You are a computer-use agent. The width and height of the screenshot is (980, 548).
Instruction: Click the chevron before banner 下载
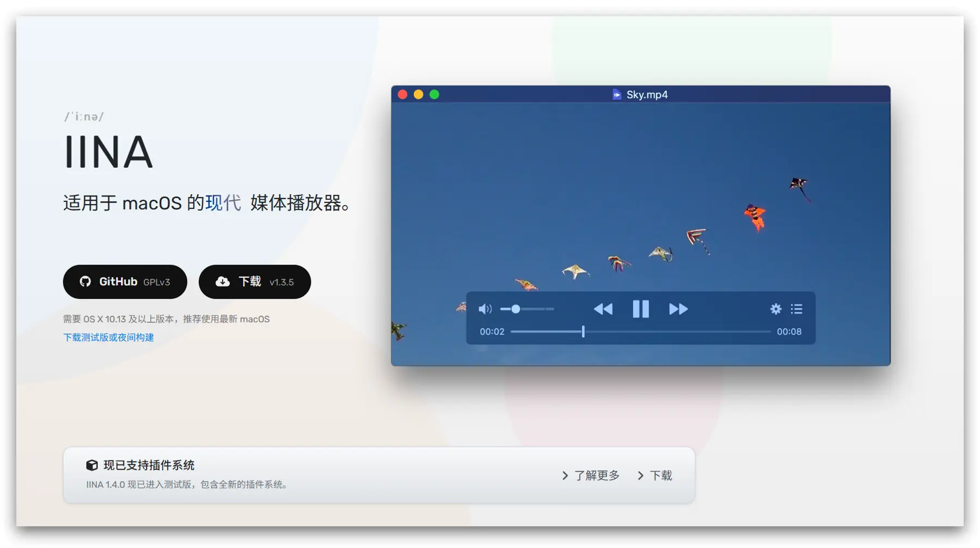(641, 476)
